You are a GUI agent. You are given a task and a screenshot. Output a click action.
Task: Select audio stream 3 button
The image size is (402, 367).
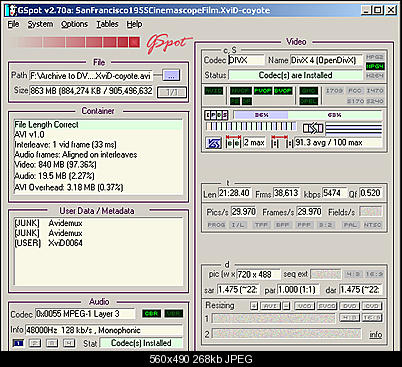pos(52,343)
